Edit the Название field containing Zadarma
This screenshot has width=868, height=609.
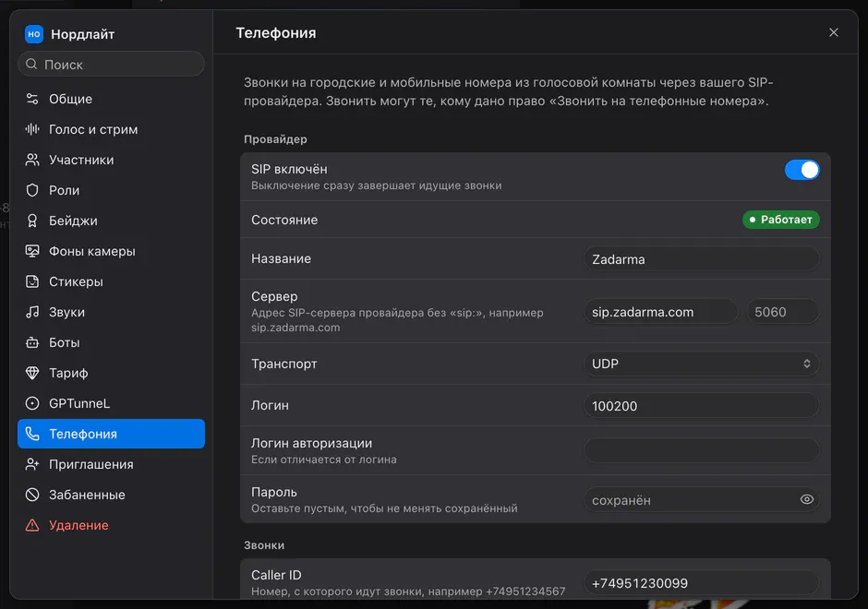(702, 259)
